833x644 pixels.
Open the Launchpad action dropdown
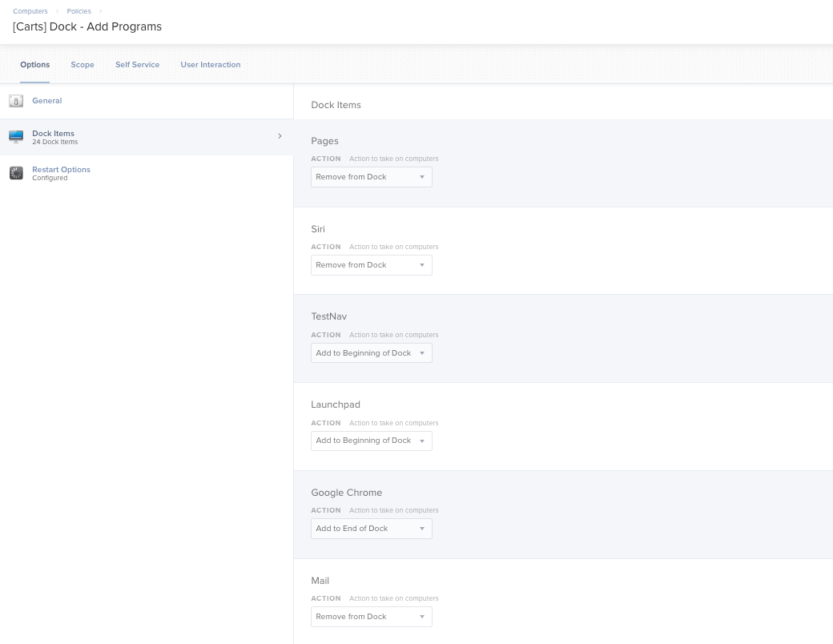[x=372, y=441]
